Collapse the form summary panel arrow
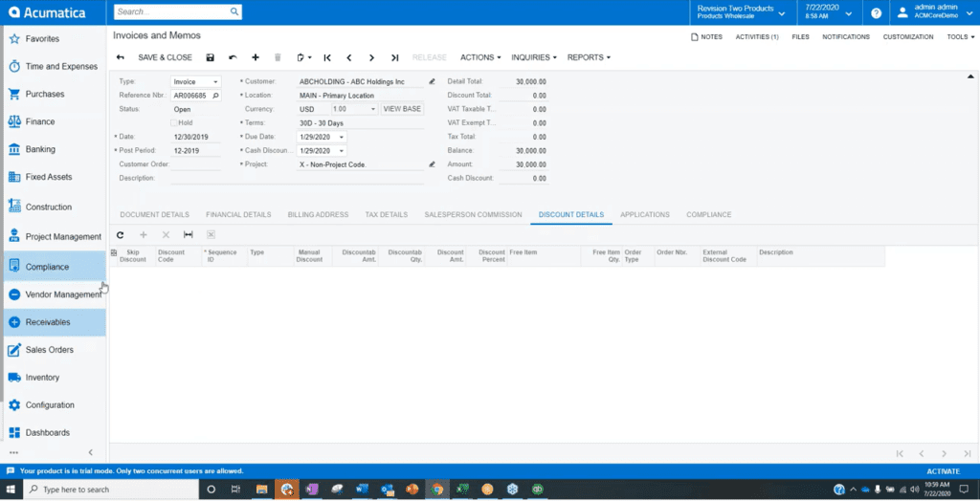980x501 pixels. [970, 76]
